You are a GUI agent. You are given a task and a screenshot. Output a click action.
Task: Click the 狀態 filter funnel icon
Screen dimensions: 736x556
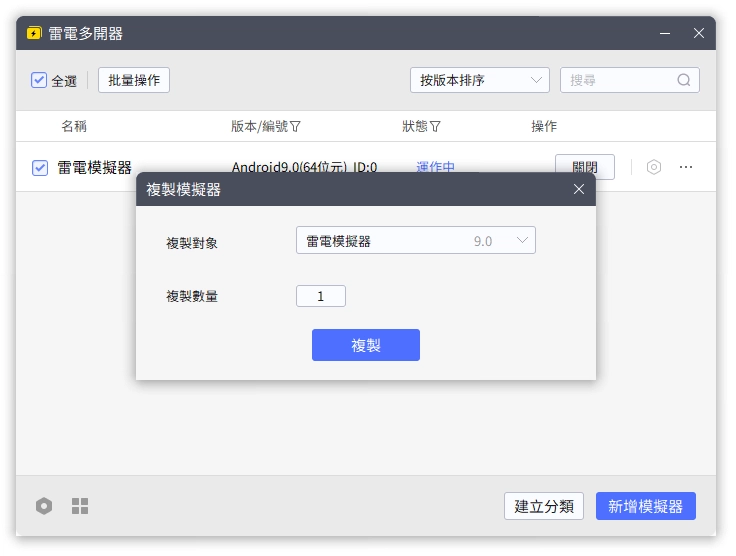pyautogui.click(x=435, y=126)
